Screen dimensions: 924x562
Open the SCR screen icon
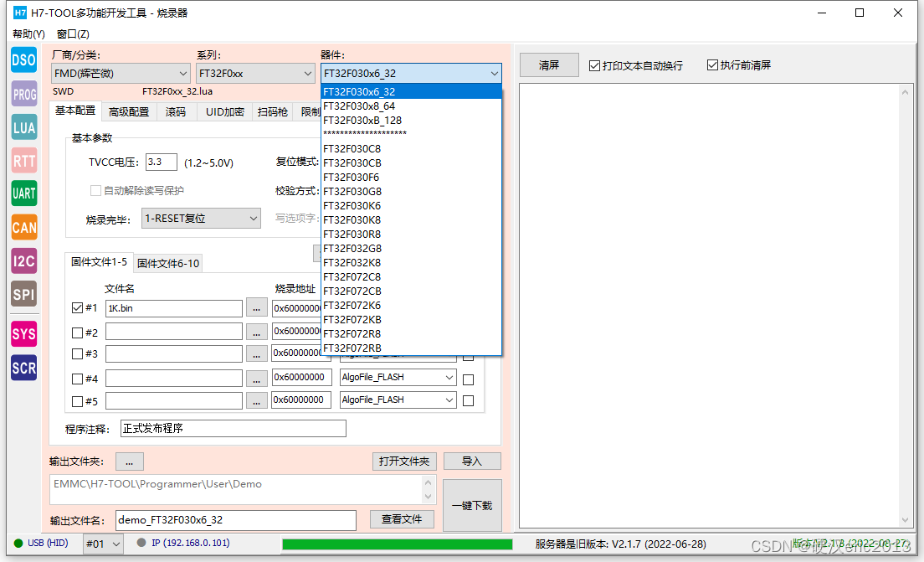(x=24, y=368)
